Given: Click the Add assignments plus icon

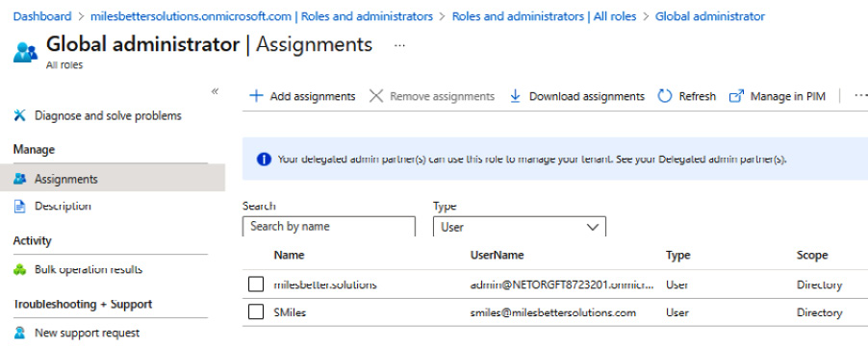Looking at the screenshot, I should pos(256,96).
